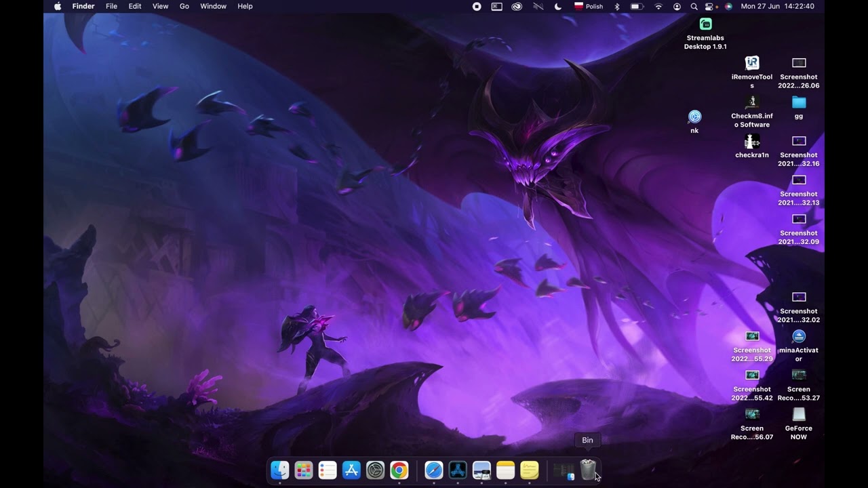
Task: Select Screenshot 2022...55.29 file
Action: coord(752,336)
